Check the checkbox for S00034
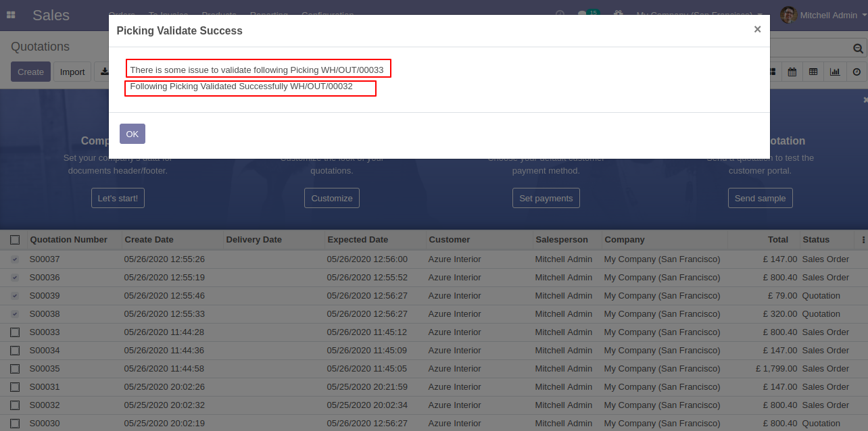868x431 pixels. (x=15, y=351)
